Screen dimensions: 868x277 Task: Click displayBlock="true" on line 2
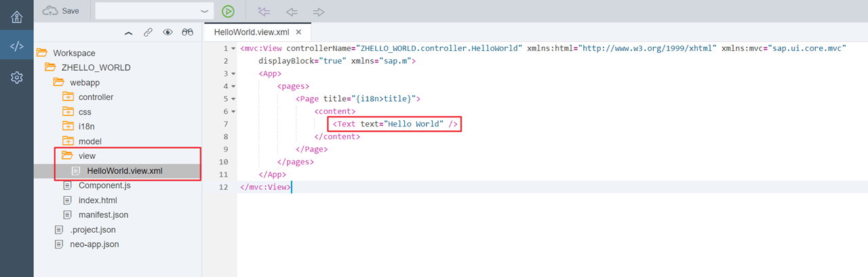pos(301,61)
